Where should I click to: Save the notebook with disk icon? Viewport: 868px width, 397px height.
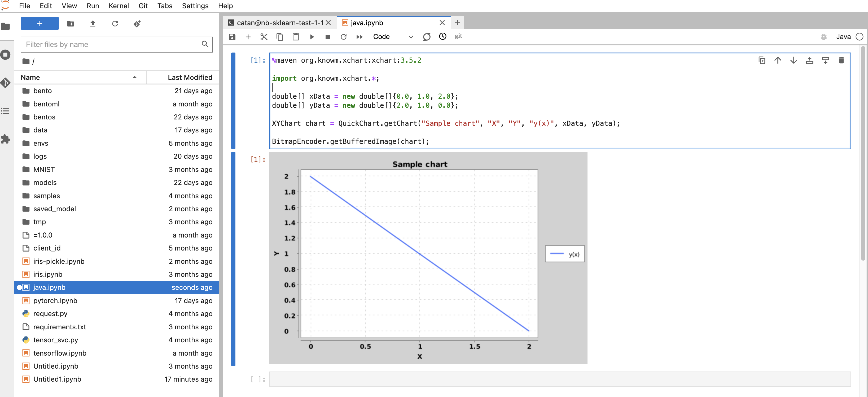tap(232, 37)
